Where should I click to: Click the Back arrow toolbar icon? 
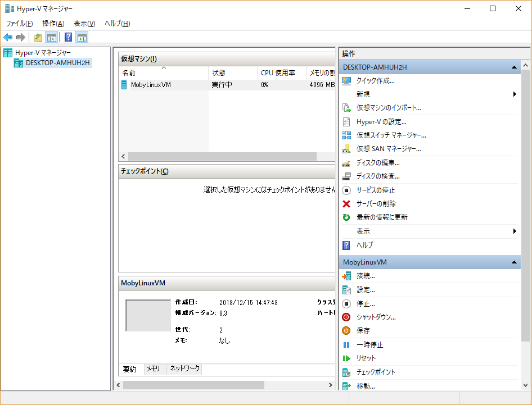(8, 37)
